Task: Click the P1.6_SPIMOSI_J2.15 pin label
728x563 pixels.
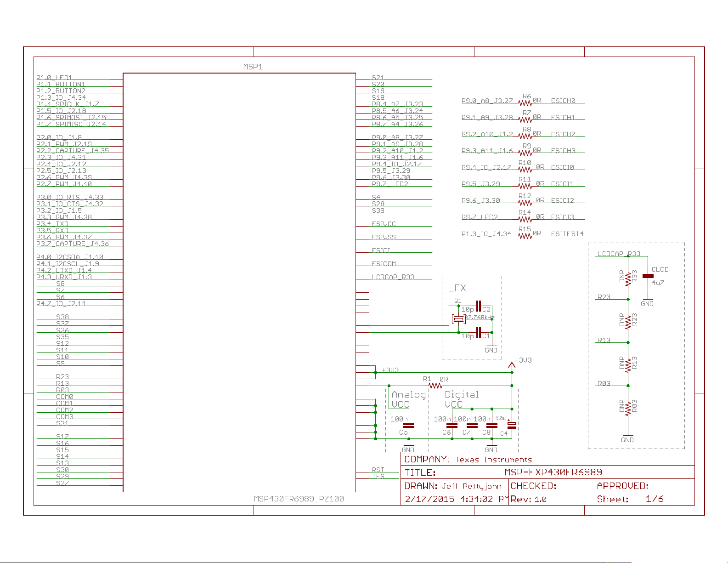Action: click(71, 117)
